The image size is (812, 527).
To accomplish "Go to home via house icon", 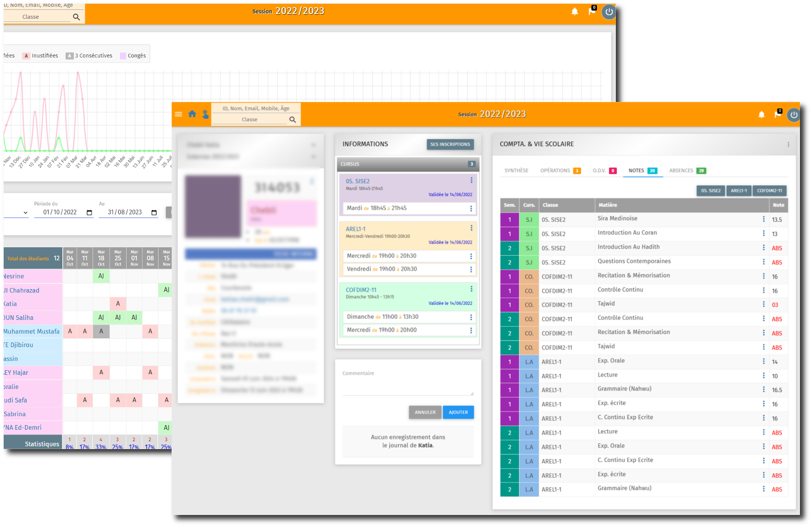I will (x=192, y=114).
